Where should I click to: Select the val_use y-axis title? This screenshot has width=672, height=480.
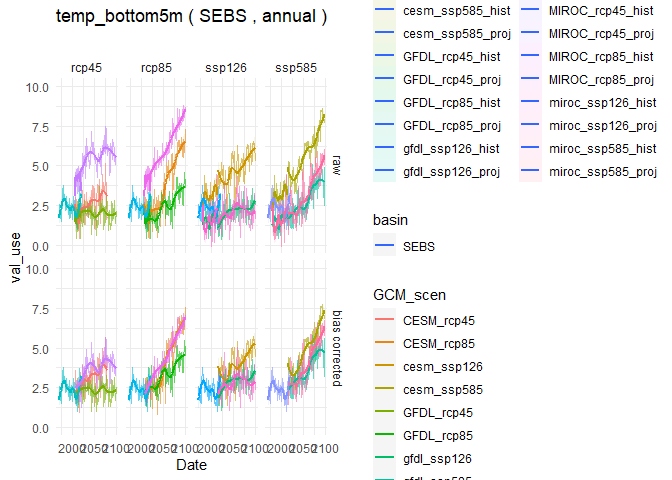point(15,257)
